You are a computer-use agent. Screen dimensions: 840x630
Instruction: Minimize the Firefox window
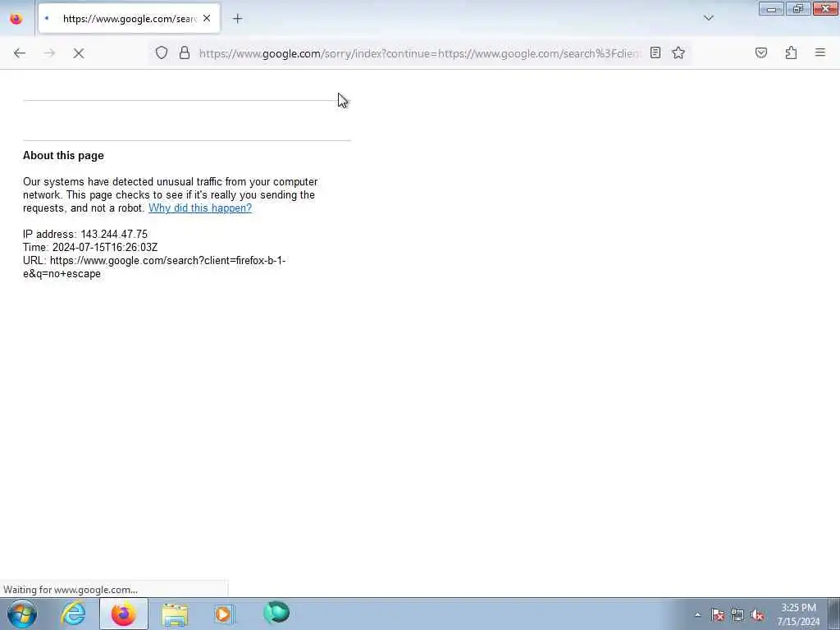coord(771,9)
